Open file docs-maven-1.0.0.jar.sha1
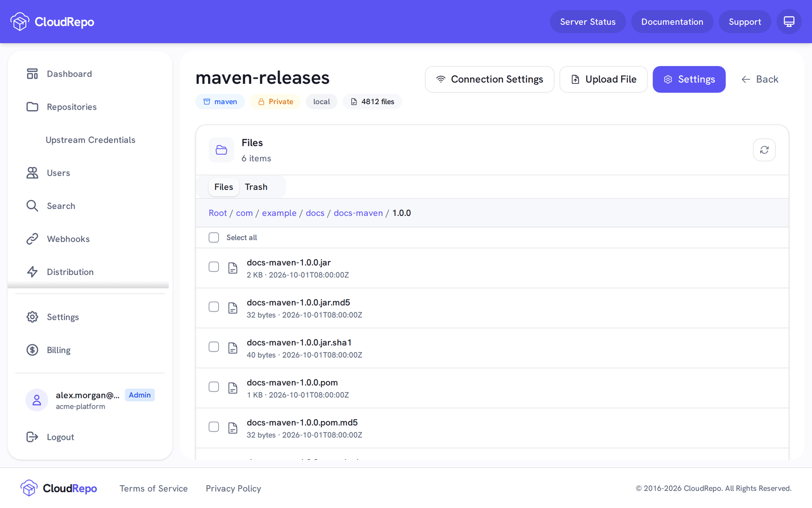 pos(299,342)
